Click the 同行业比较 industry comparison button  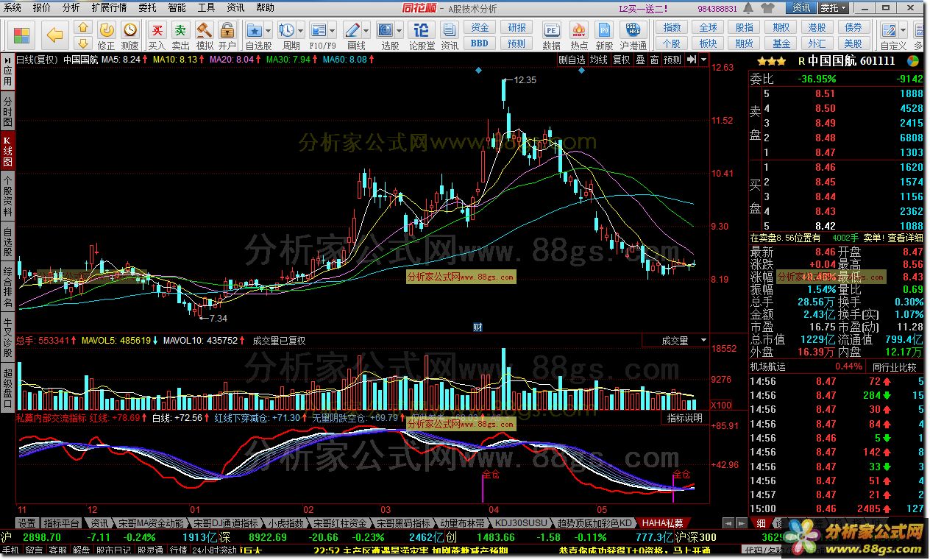point(895,366)
